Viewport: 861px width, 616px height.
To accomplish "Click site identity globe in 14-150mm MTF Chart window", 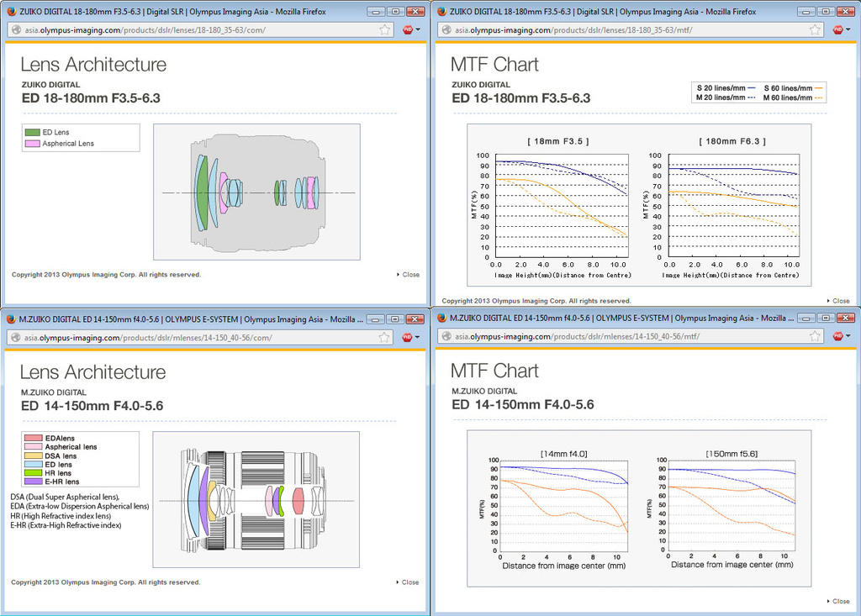I will (446, 336).
